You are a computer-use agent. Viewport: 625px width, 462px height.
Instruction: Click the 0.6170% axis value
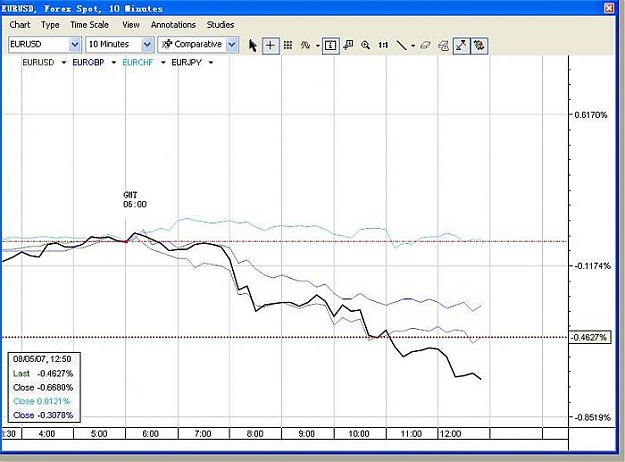(591, 115)
